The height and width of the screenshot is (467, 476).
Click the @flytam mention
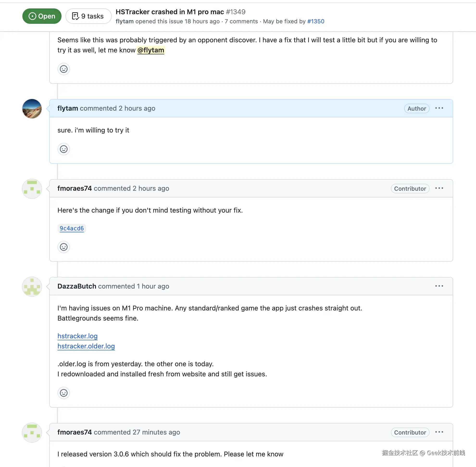[150, 50]
